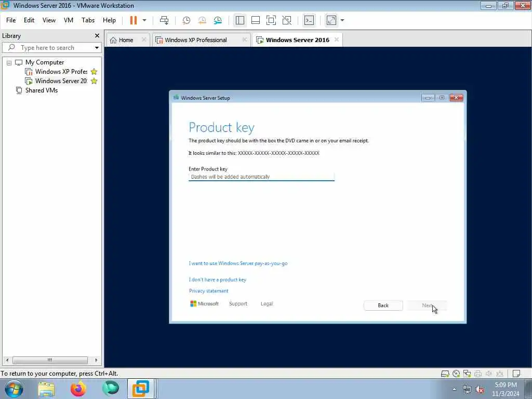The image size is (532, 399).
Task: Click Send Ctrl+Alt+Del toolbar icon
Action: tap(164, 20)
